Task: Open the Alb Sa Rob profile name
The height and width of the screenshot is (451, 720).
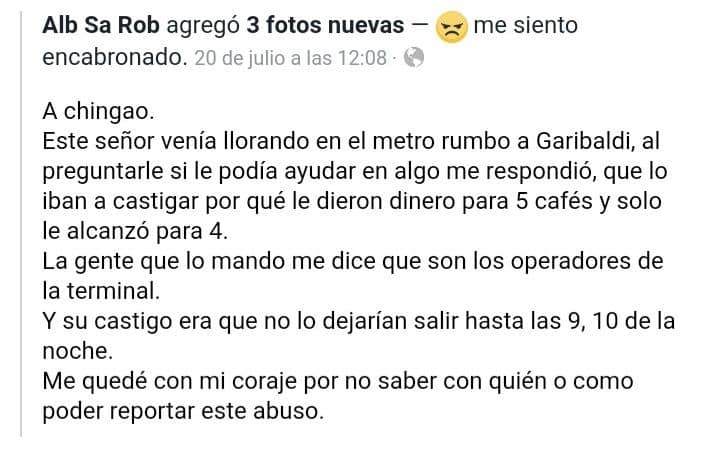Action: [x=101, y=25]
